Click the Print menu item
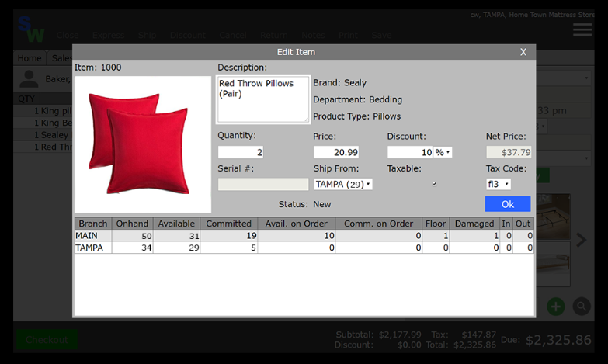The image size is (608, 364). [348, 35]
